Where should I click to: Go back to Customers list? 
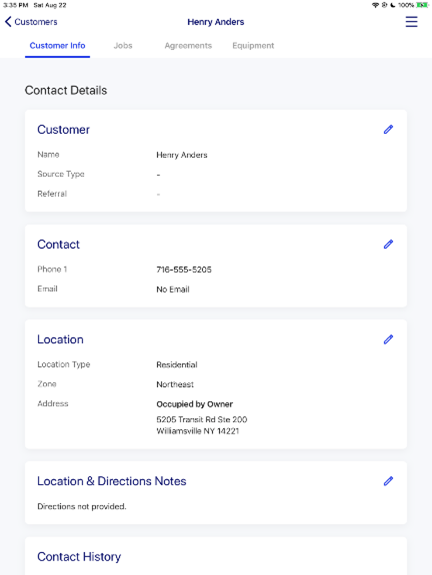pos(36,22)
